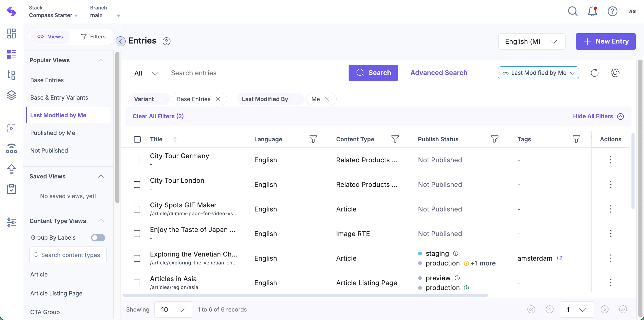Filter the Tags column

click(x=576, y=139)
